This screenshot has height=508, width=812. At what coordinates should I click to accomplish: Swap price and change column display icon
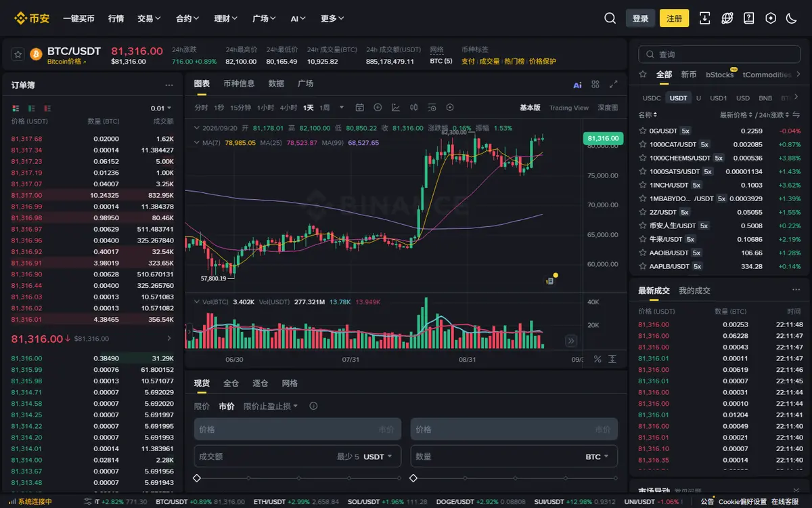pos(796,114)
